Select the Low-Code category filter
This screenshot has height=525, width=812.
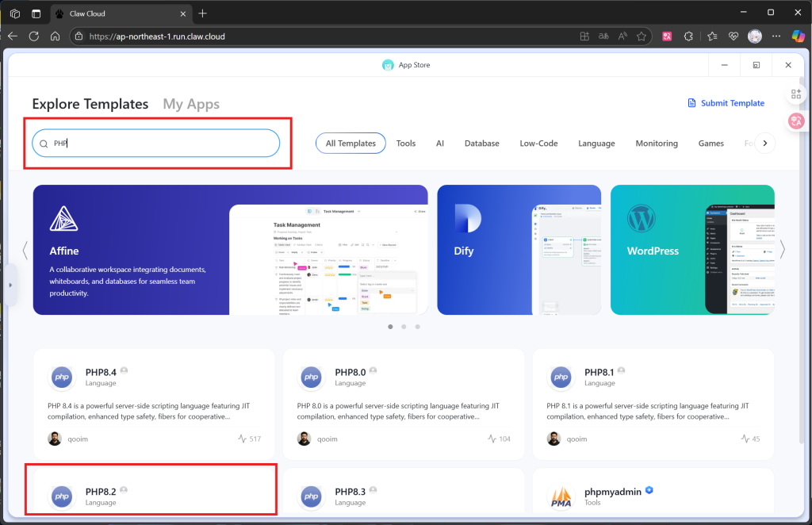(x=538, y=144)
